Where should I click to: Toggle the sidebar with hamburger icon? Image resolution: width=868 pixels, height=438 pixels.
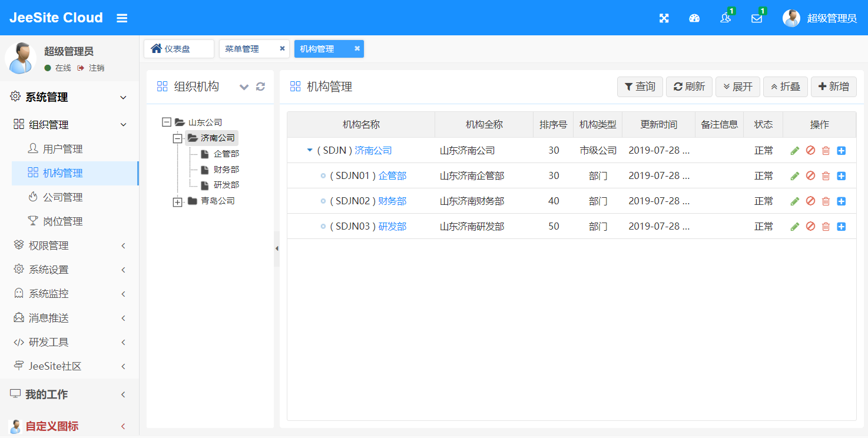tap(122, 18)
